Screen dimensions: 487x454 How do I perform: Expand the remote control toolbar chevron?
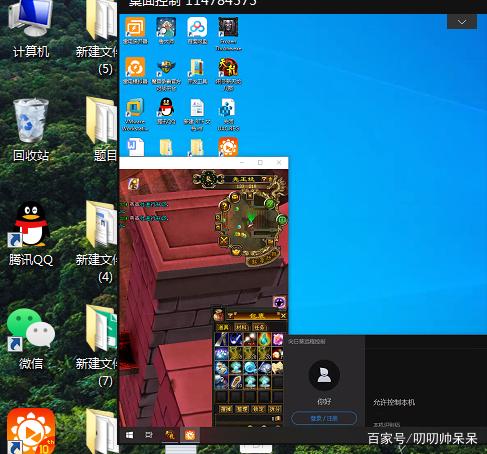tap(462, 22)
